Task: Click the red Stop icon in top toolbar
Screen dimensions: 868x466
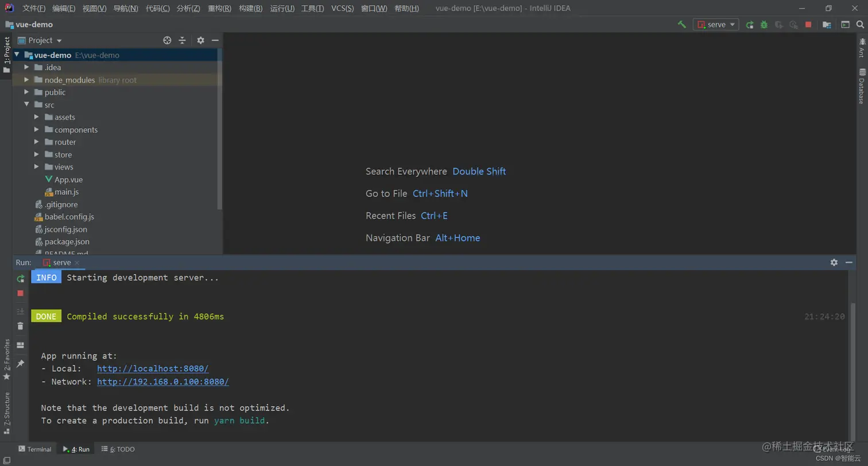Action: click(808, 25)
